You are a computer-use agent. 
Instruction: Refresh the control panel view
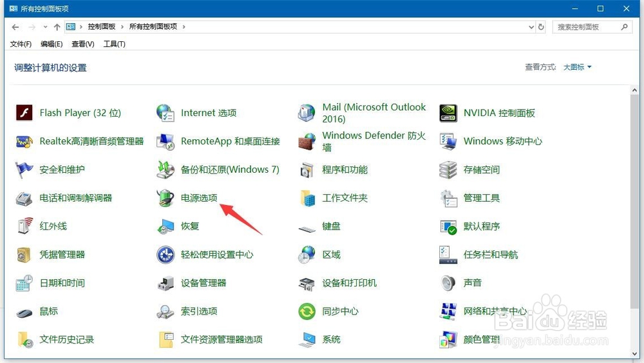click(541, 26)
